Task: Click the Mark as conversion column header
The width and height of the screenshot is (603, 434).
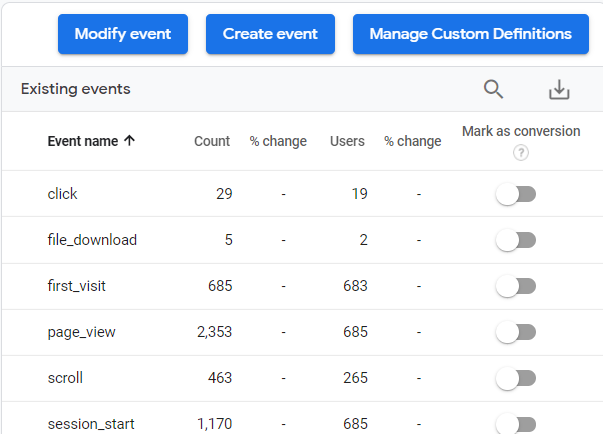Action: pyautogui.click(x=521, y=131)
